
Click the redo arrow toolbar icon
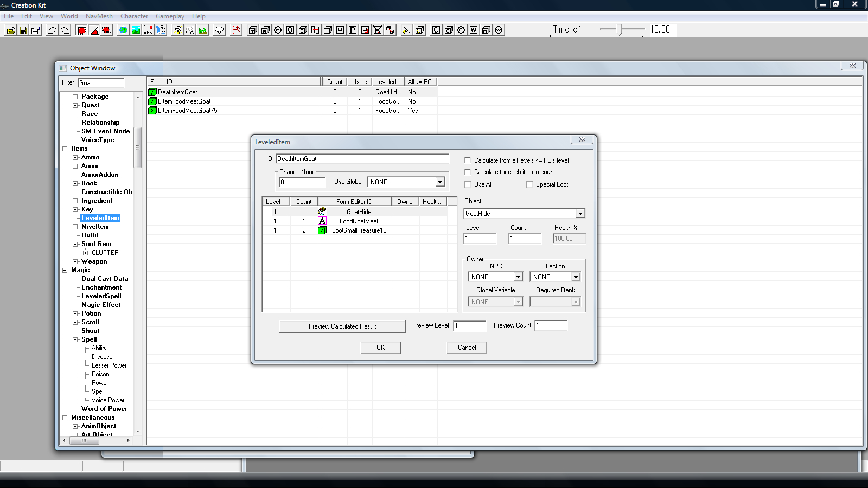[65, 30]
